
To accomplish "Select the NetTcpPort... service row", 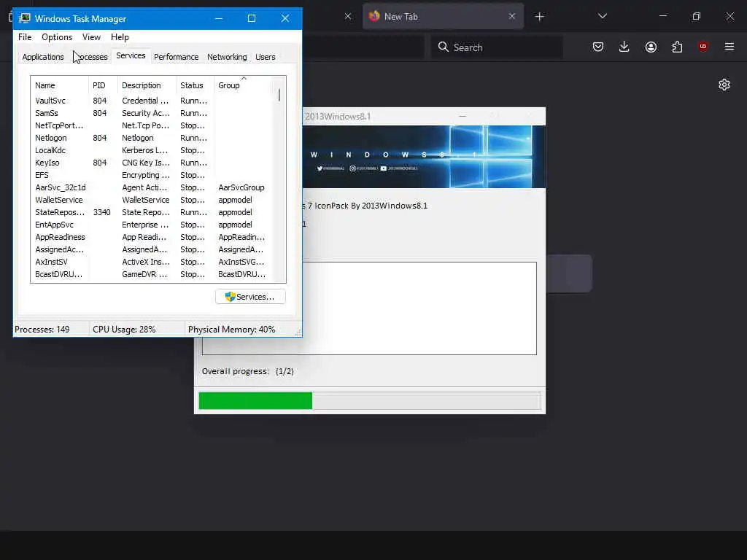I will [152, 125].
